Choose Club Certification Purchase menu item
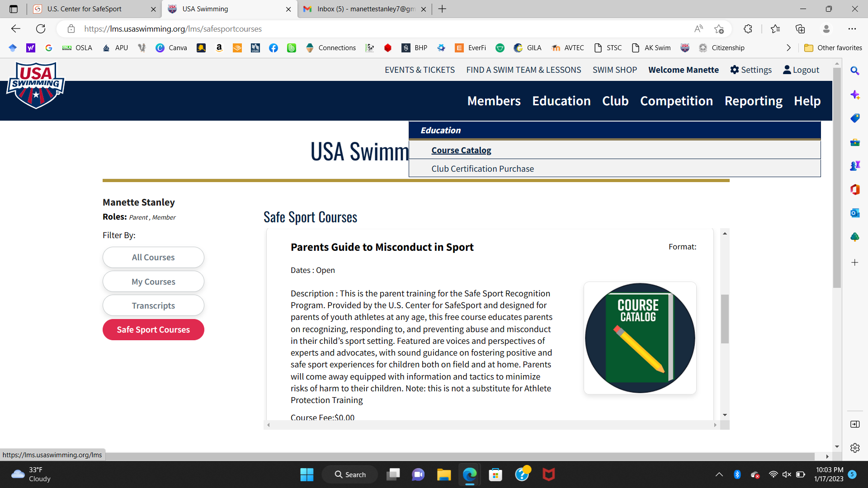Screen dimensions: 868x488 482,169
